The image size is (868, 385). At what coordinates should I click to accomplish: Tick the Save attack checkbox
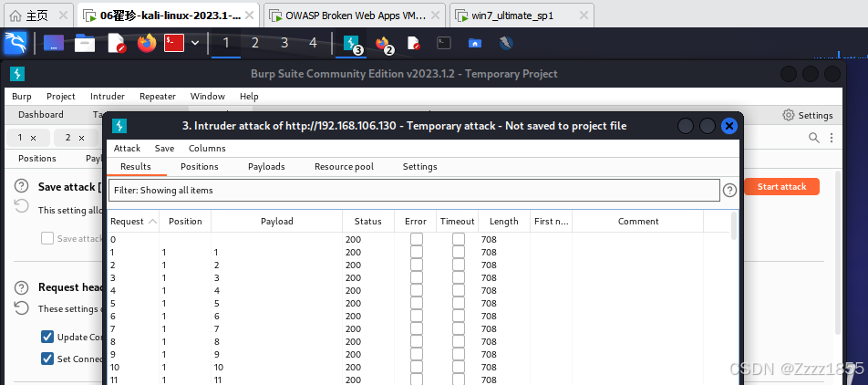(x=47, y=238)
